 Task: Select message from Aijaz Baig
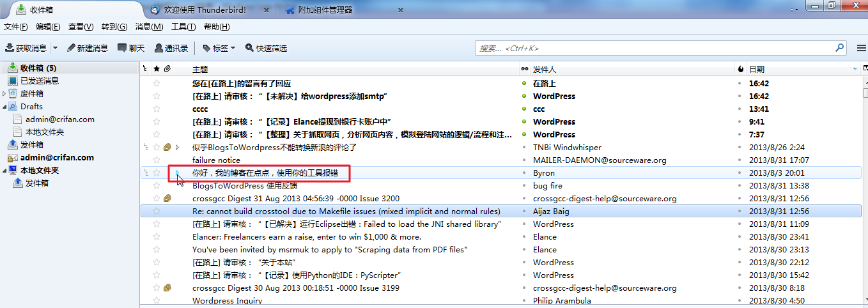coord(500,211)
